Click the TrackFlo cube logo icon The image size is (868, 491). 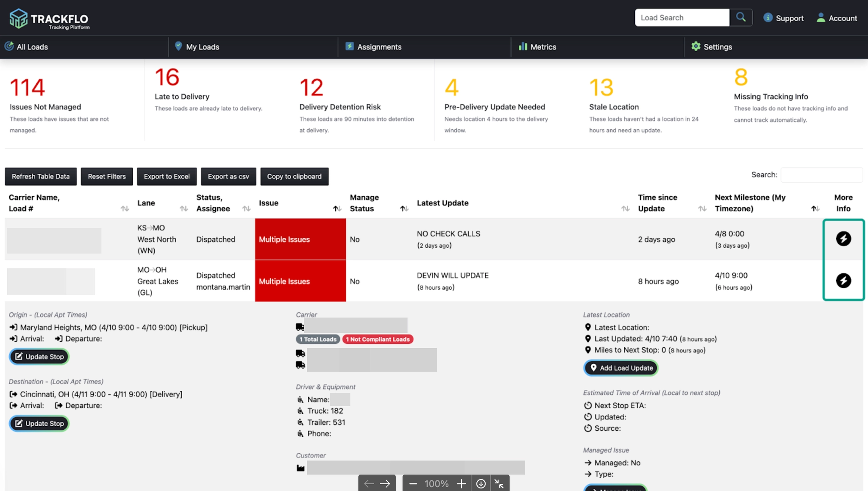click(18, 18)
